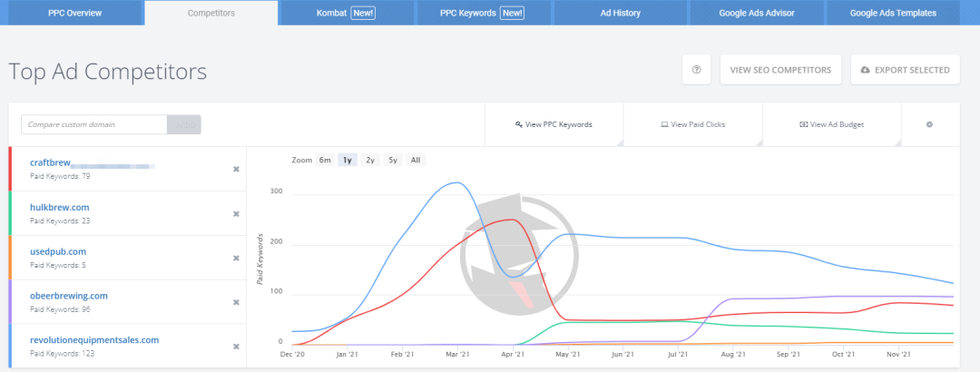Open the PPC Overview tab
Viewport: 980px width, 372px height.
(74, 13)
